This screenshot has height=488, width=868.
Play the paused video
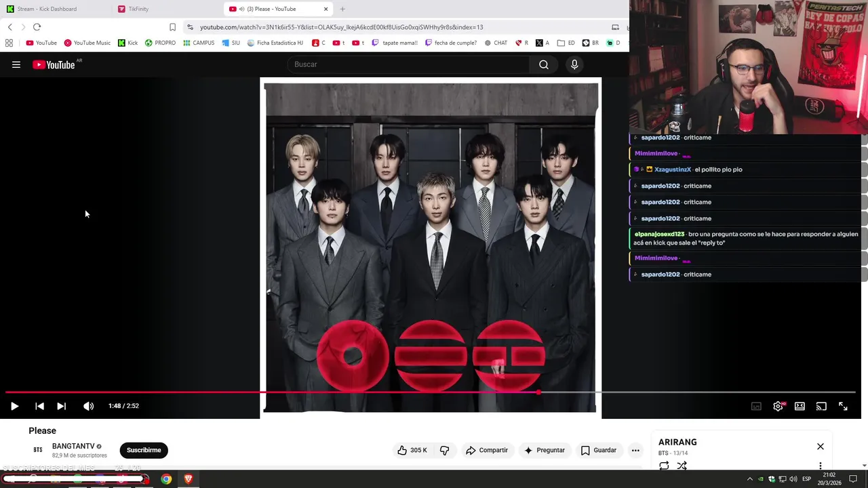pos(14,406)
